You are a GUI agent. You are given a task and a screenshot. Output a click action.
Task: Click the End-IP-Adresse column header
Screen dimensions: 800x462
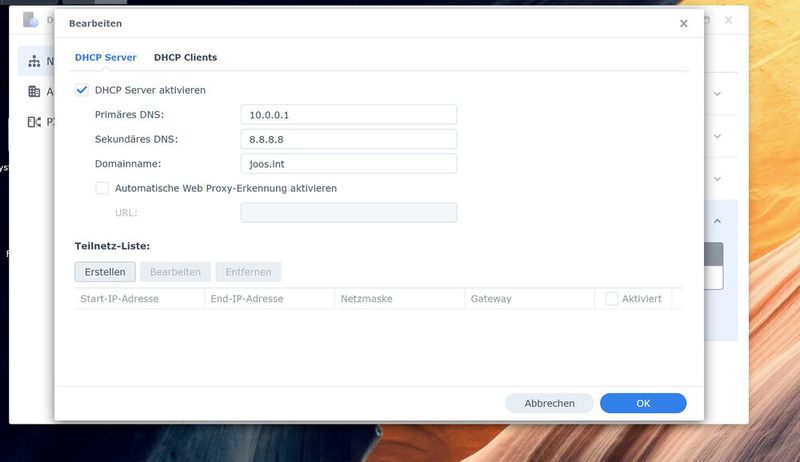click(x=269, y=299)
